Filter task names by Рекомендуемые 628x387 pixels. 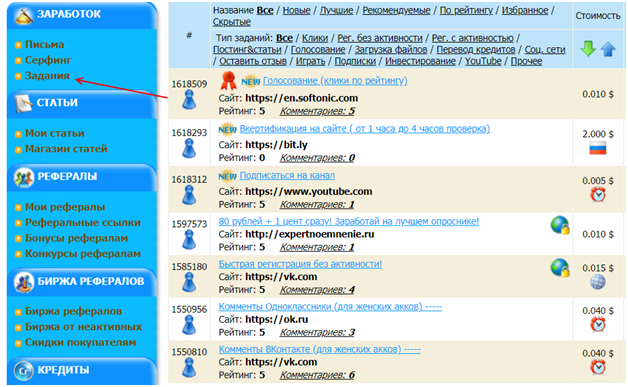tap(397, 10)
